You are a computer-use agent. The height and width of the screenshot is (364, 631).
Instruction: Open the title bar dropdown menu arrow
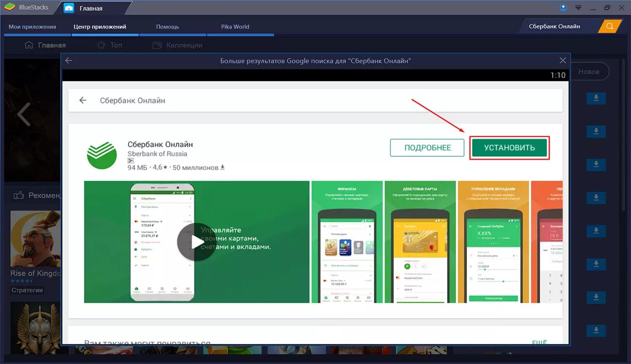coord(578,8)
